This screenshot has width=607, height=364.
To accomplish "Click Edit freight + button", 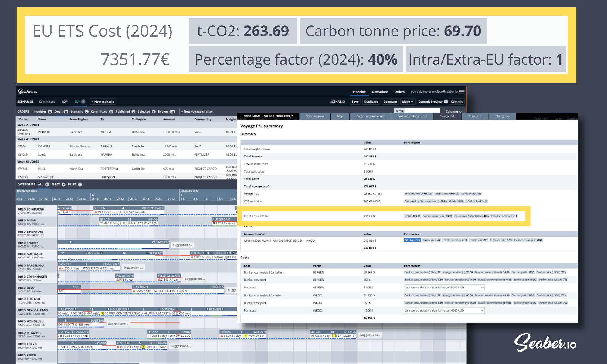I will [412, 240].
